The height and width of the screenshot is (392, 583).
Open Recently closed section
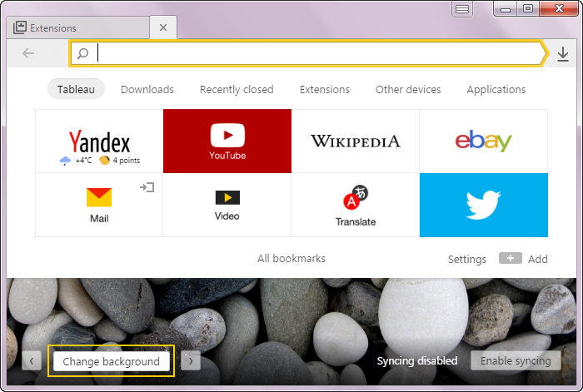coord(237,90)
